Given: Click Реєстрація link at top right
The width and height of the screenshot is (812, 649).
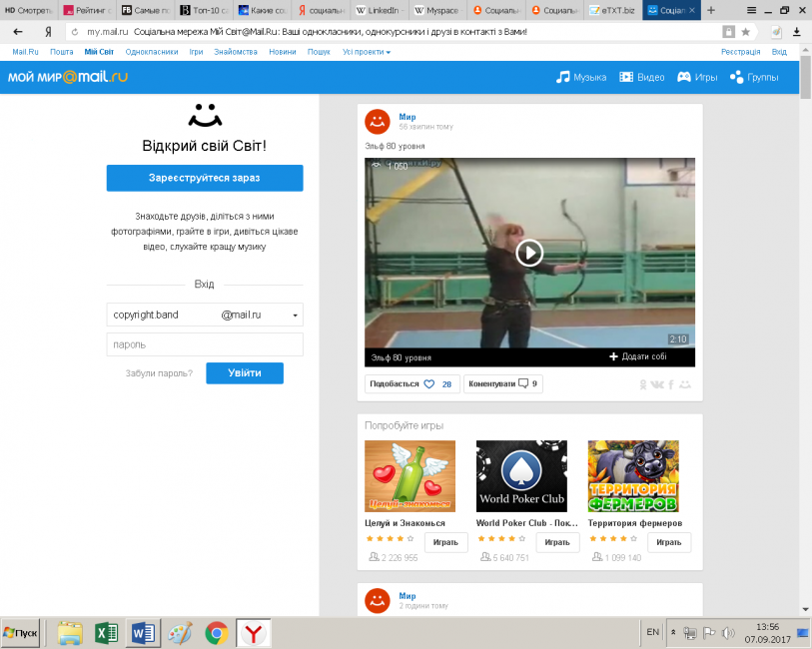Looking at the screenshot, I should (740, 52).
